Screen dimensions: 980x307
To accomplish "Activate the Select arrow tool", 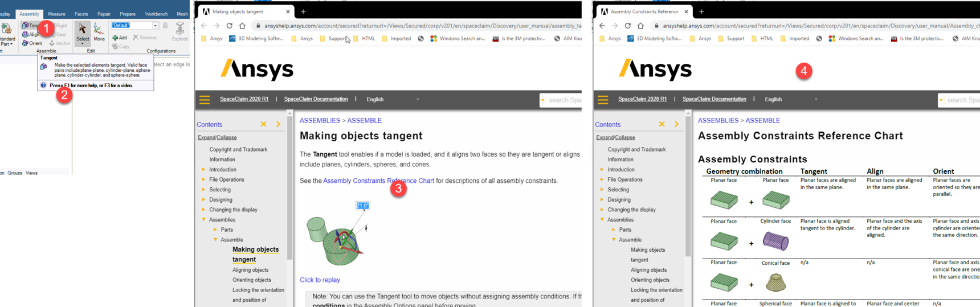I will point(83,33).
